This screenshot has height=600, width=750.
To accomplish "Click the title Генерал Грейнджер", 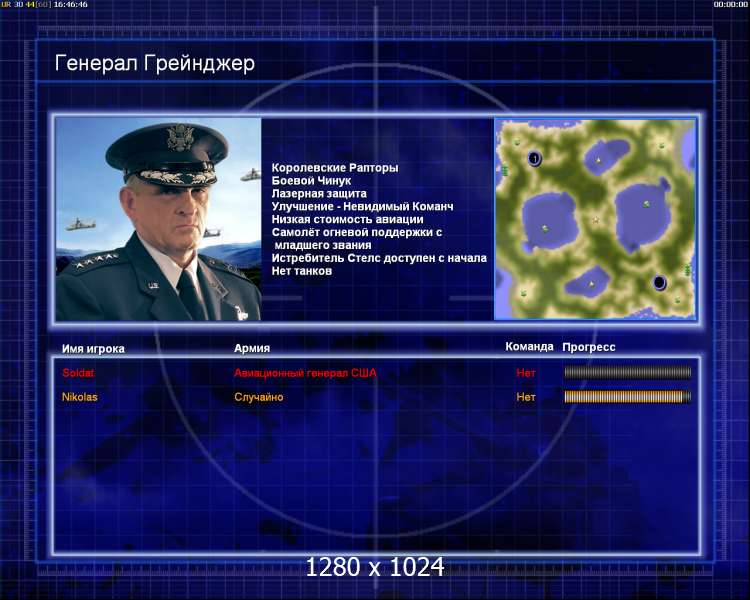I will coord(154,63).
